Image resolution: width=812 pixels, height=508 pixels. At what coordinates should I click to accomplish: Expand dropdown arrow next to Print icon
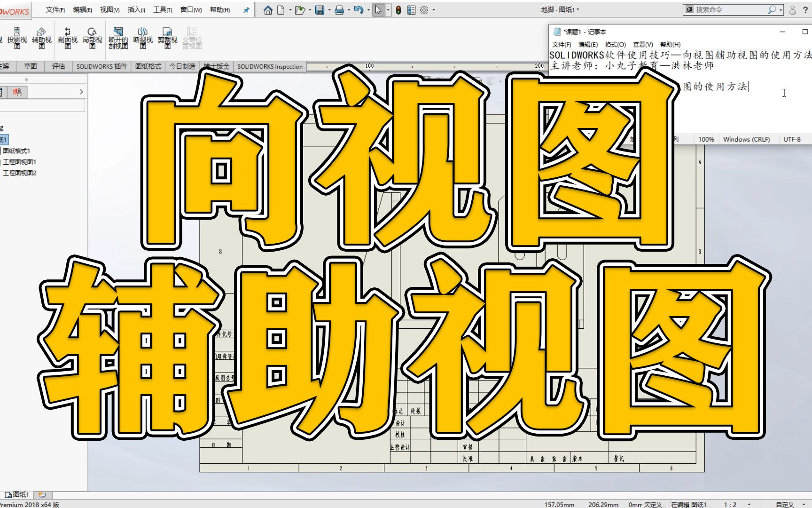point(349,10)
